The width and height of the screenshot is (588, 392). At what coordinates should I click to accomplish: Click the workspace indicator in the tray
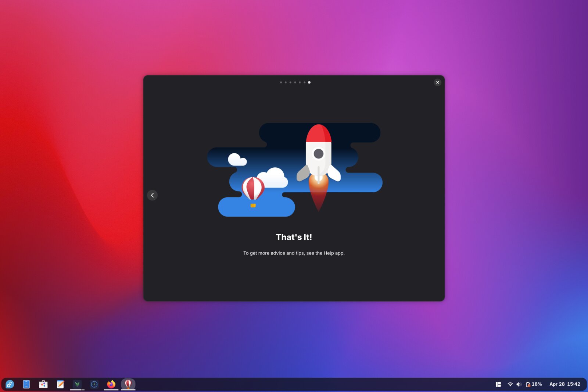498,384
